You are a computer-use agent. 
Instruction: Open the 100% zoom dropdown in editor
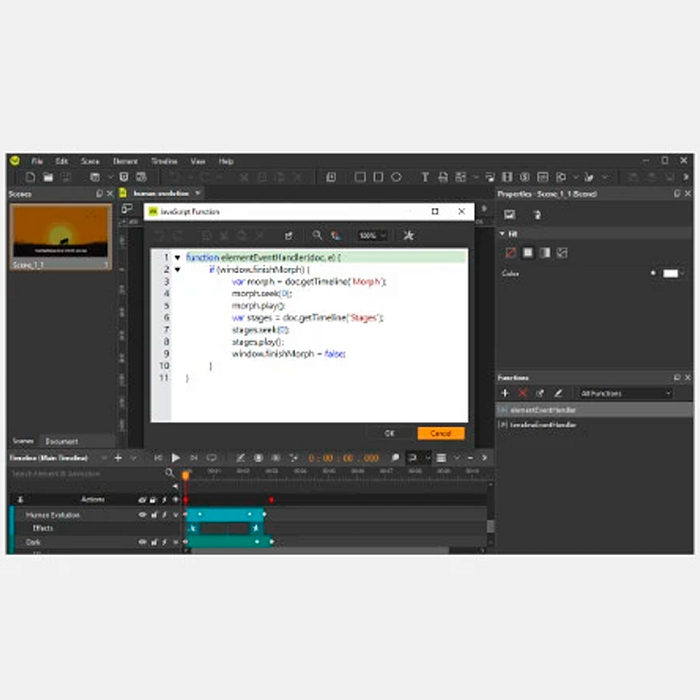(x=373, y=235)
